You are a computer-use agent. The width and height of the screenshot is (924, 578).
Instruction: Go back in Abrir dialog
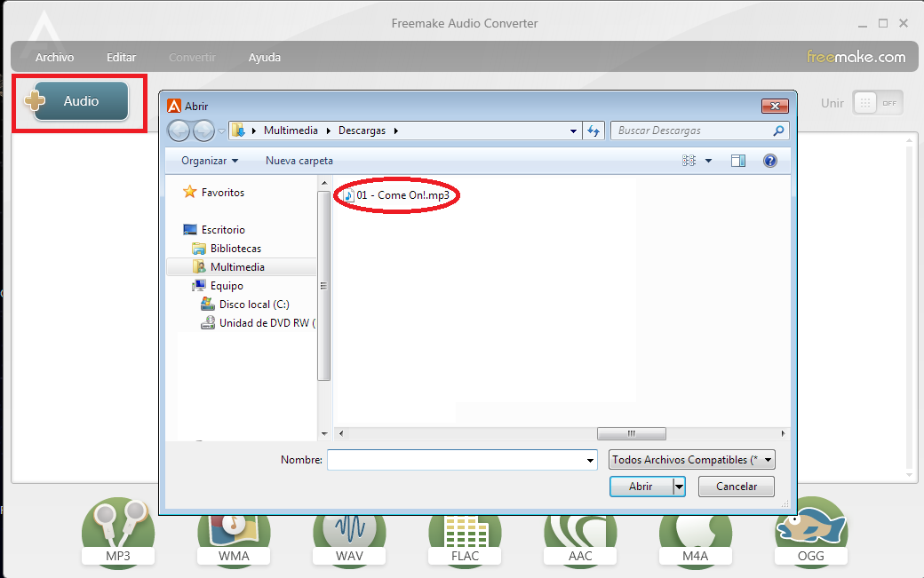coord(179,131)
